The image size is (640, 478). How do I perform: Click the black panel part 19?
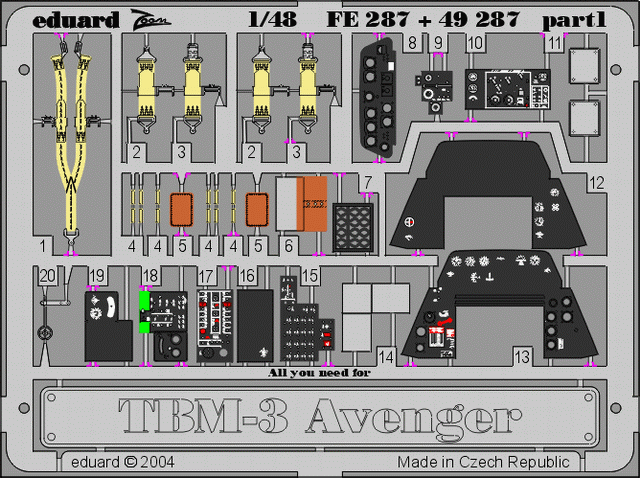[104, 325]
